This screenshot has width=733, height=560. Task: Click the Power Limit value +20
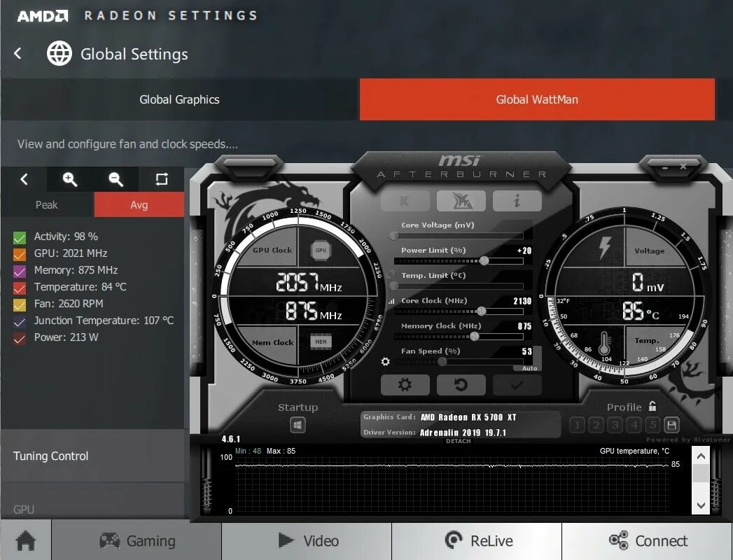524,251
